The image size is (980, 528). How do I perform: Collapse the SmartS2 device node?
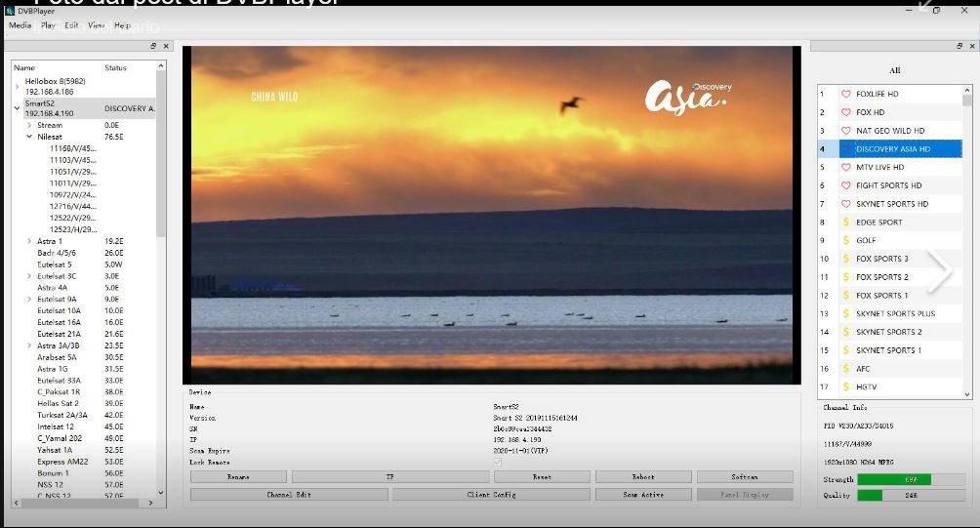pyautogui.click(x=17, y=108)
